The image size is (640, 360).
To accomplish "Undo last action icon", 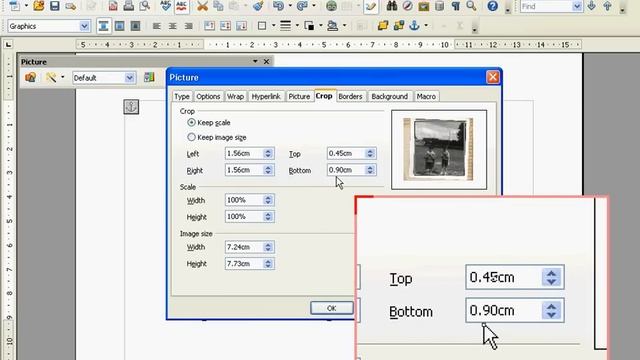I will pyautogui.click(x=278, y=6).
